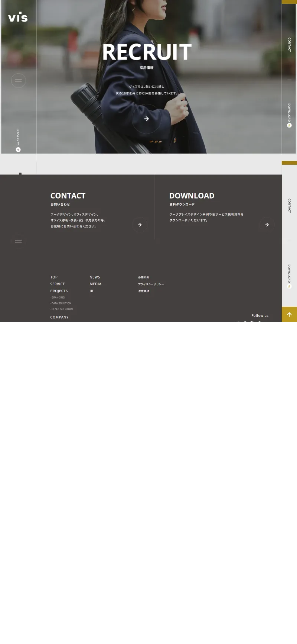Open the BRANDING sub-link

point(58,297)
